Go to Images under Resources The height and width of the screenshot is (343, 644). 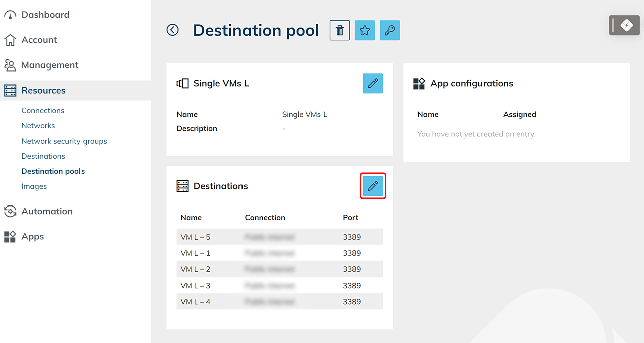click(34, 186)
